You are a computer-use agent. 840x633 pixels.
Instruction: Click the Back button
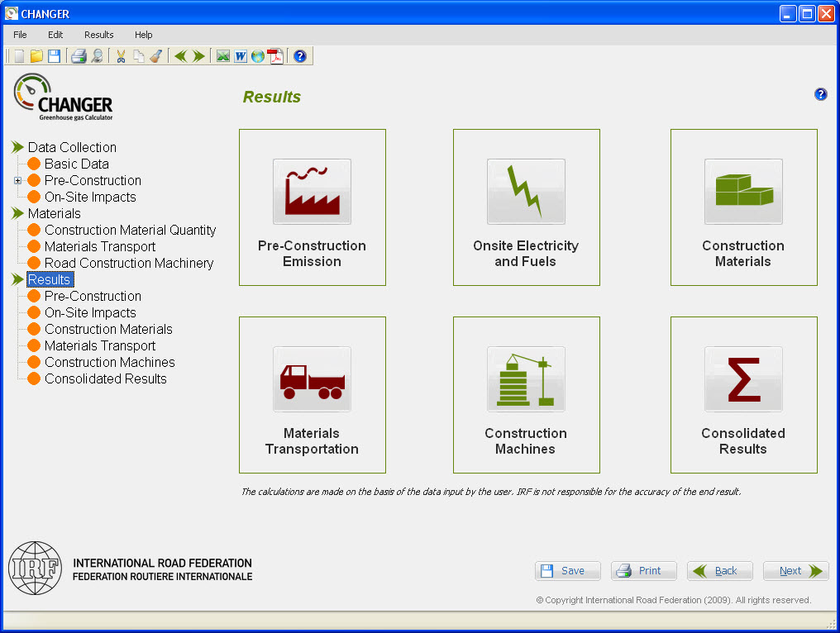pyautogui.click(x=719, y=571)
